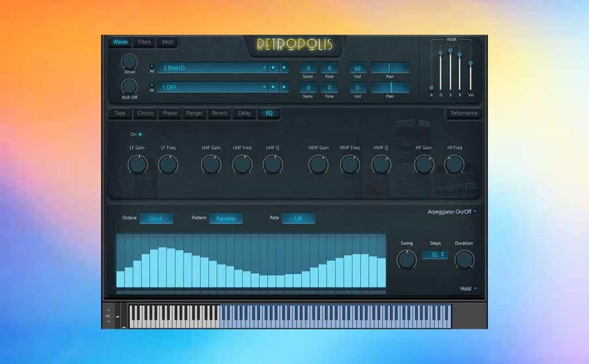Turn the LMF Gain knob
The width and height of the screenshot is (589, 364).
click(211, 164)
